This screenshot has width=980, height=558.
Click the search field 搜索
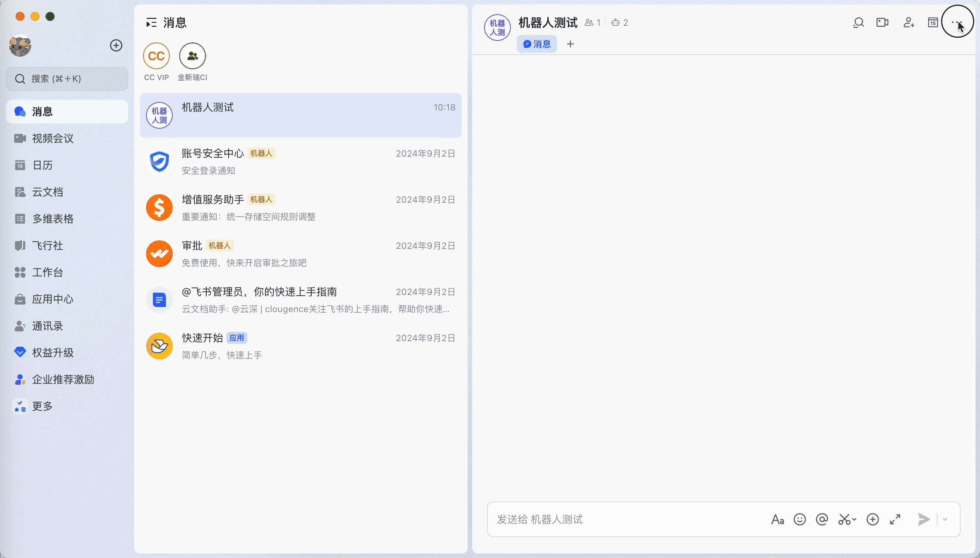[x=67, y=79]
